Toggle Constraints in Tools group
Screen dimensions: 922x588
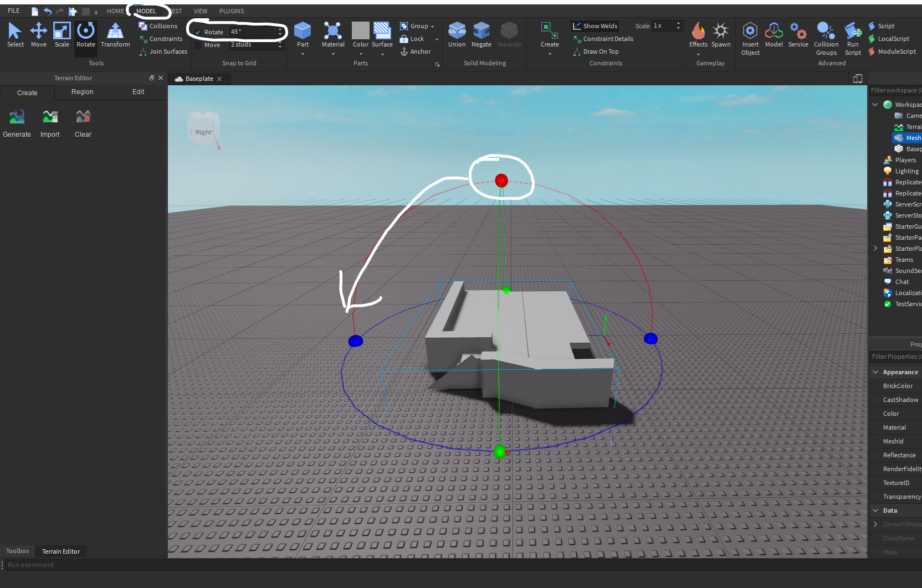pos(161,39)
